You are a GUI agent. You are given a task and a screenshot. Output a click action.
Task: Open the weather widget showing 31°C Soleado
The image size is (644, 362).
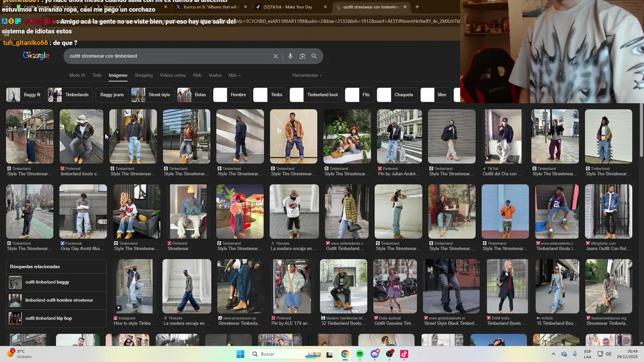19,353
